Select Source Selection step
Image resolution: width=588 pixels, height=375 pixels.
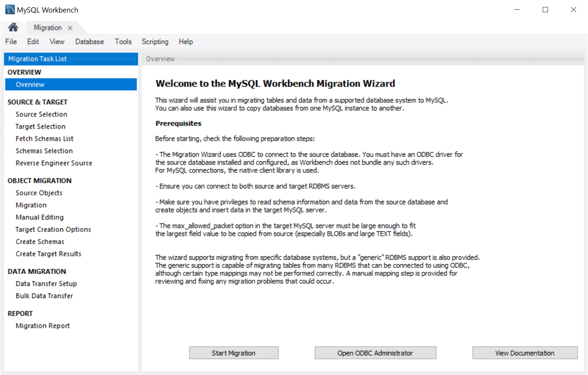click(41, 114)
